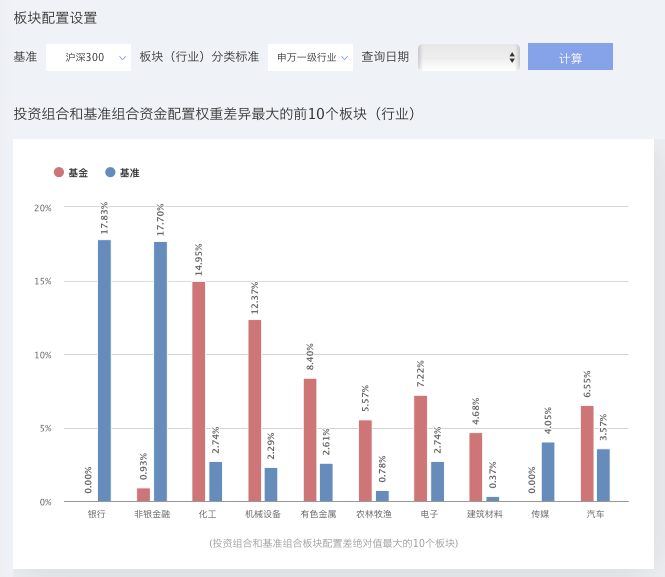Click the blue 汽车 bar at 3.57%
The image size is (665, 577).
click(604, 475)
